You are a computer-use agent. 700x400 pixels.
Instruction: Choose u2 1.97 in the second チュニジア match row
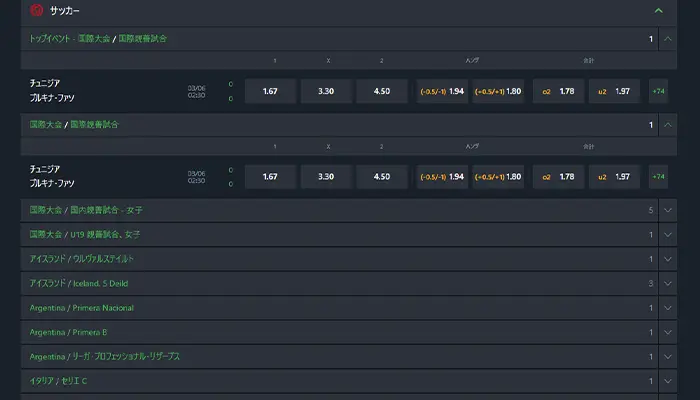614,177
